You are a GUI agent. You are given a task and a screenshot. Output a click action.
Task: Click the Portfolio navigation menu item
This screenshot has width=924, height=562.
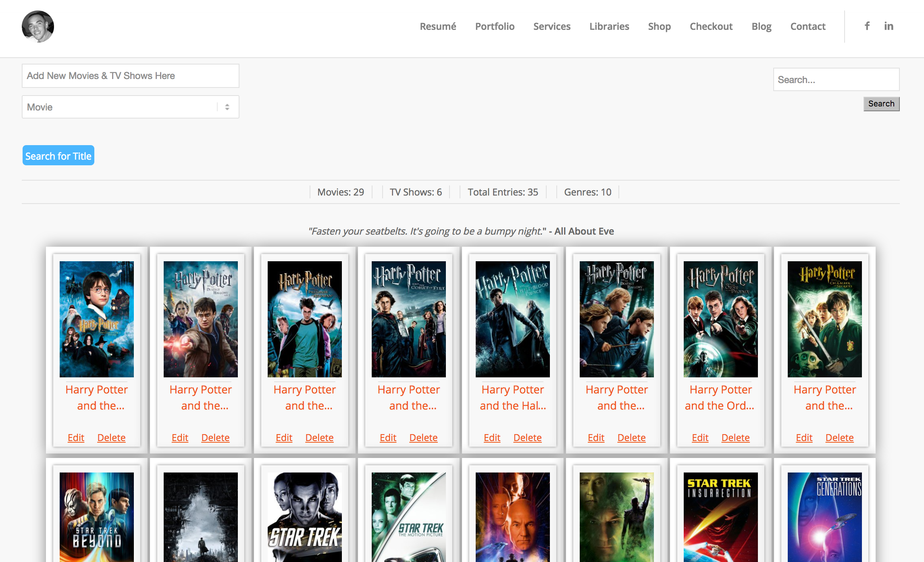[x=495, y=26]
